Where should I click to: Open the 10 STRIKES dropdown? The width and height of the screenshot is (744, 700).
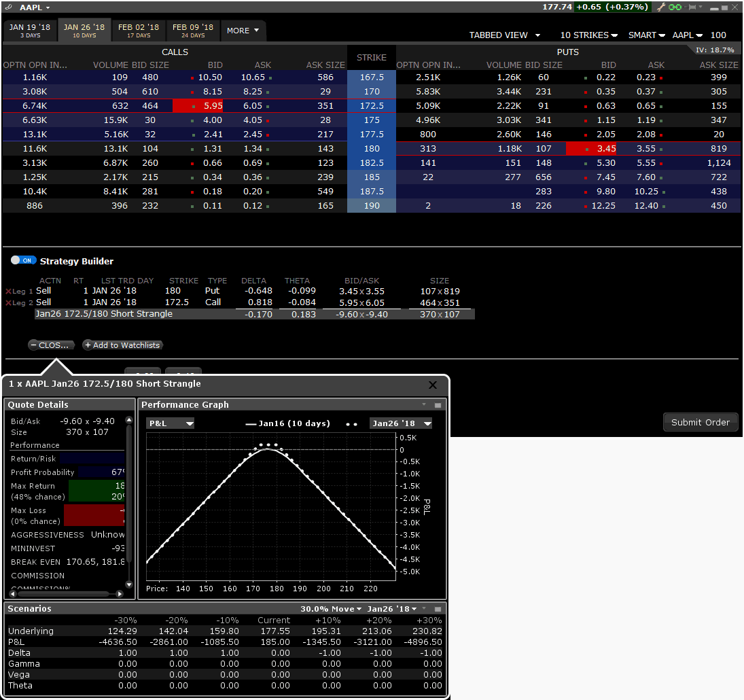click(x=588, y=35)
